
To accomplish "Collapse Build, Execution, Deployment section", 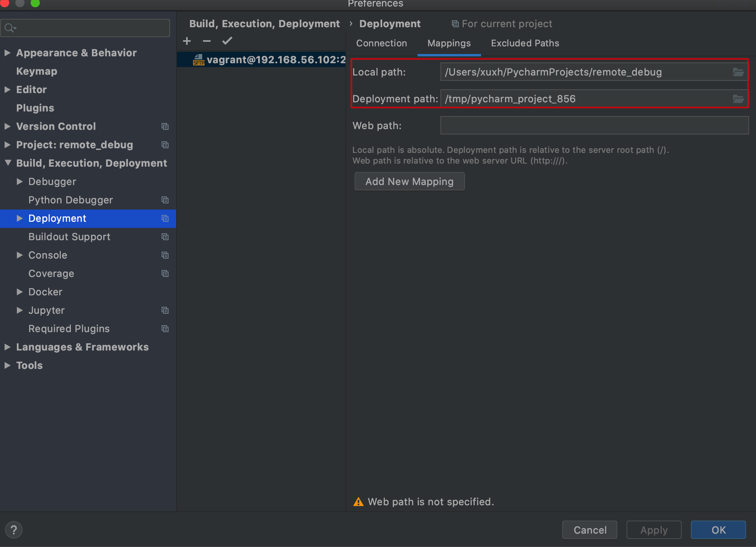I will coord(8,163).
